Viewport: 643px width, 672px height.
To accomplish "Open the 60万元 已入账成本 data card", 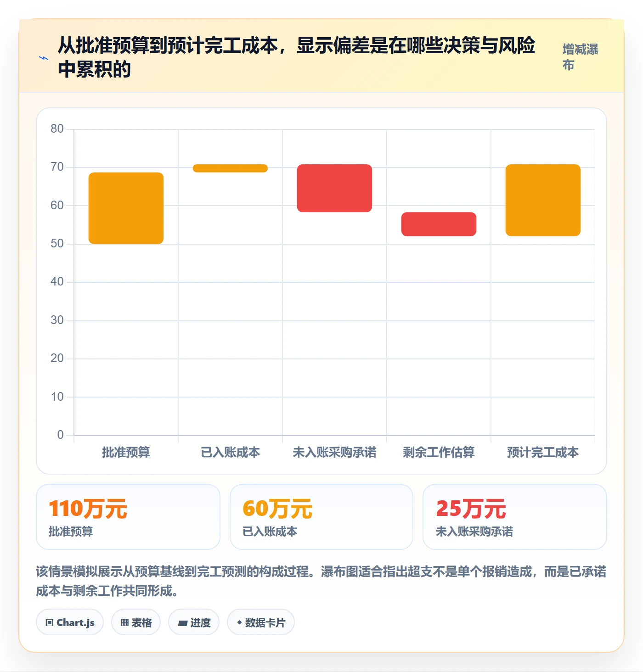I will 321,517.
